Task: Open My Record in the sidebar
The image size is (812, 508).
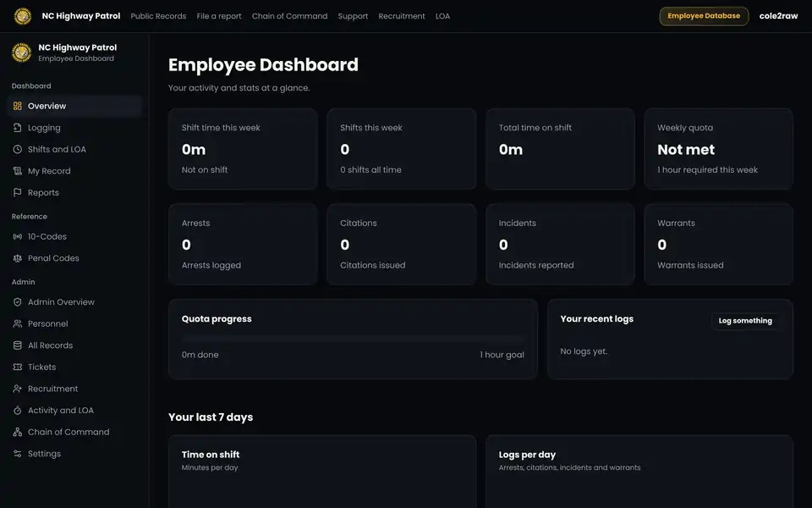Action: pyautogui.click(x=75, y=171)
